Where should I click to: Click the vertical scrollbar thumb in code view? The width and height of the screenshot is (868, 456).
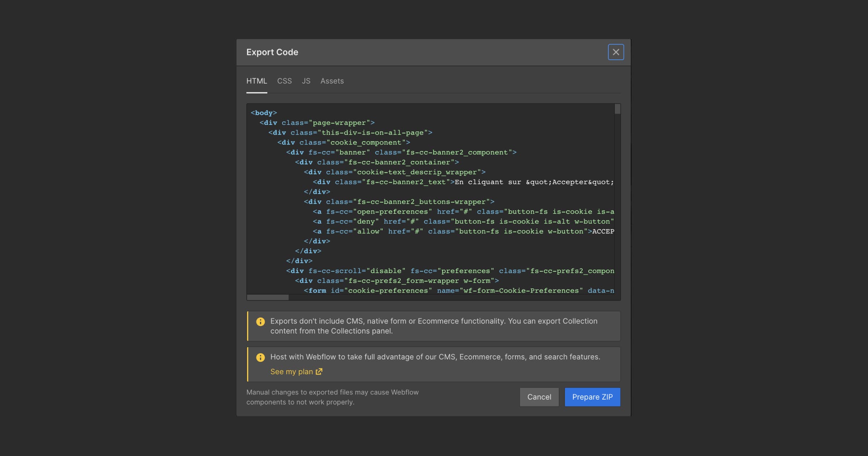click(617, 109)
